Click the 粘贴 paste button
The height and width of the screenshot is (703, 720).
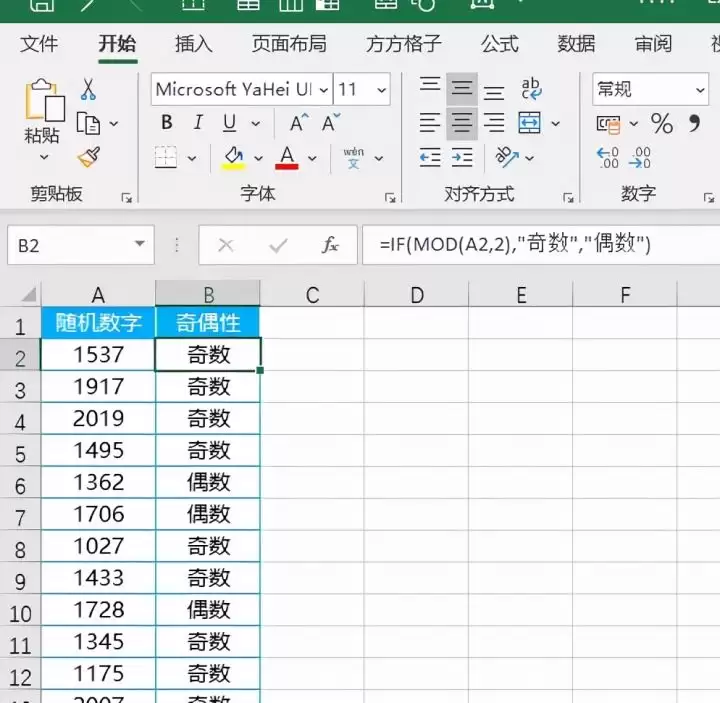click(42, 119)
